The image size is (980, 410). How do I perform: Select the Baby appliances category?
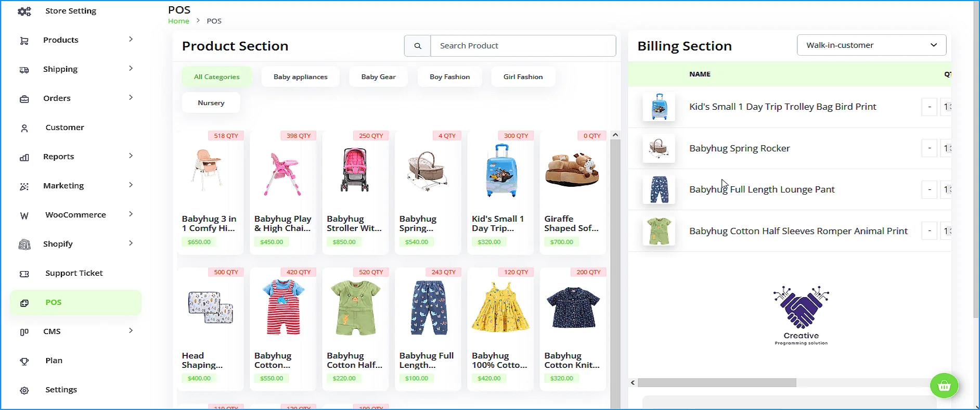pos(301,76)
